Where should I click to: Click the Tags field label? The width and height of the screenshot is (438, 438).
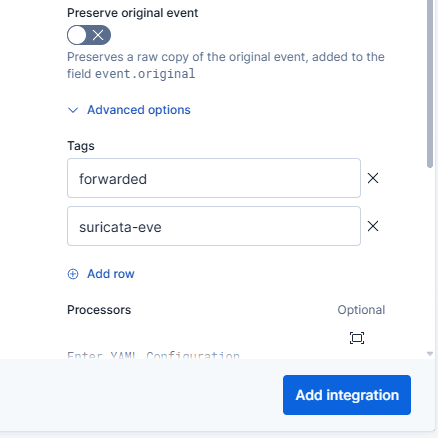coord(81,146)
